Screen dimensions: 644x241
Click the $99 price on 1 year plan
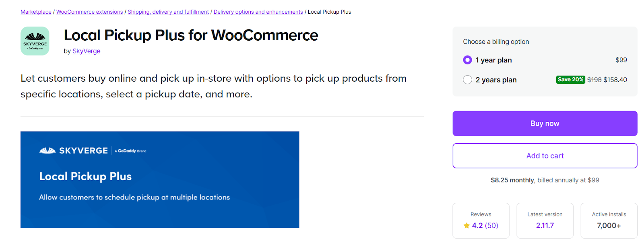click(621, 60)
